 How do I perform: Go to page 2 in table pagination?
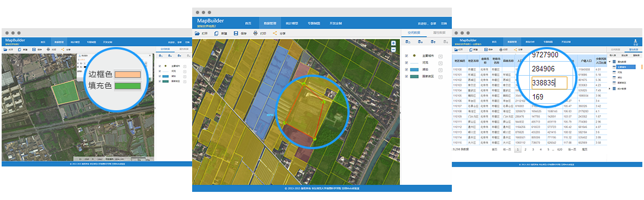tap(525, 150)
